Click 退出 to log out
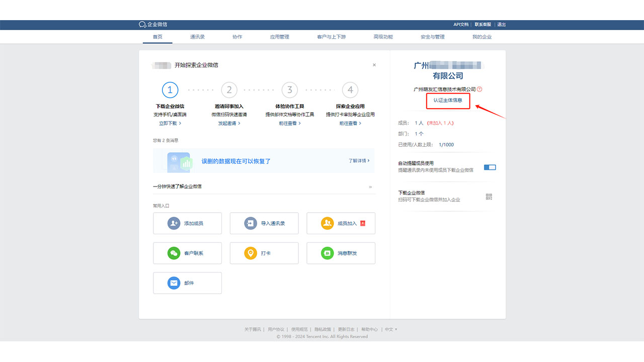Image resolution: width=644 pixels, height=362 pixels. [502, 25]
